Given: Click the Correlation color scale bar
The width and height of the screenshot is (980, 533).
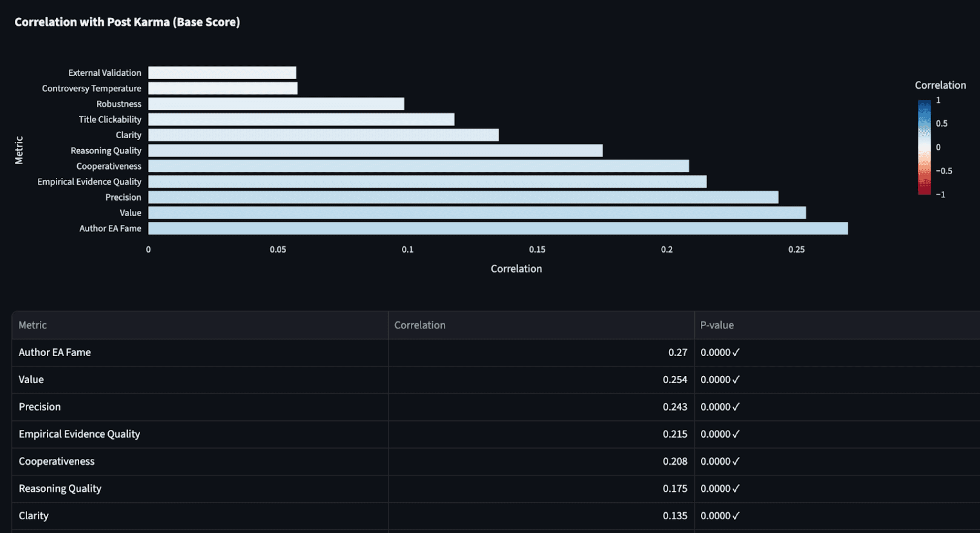Looking at the screenshot, I should [924, 147].
